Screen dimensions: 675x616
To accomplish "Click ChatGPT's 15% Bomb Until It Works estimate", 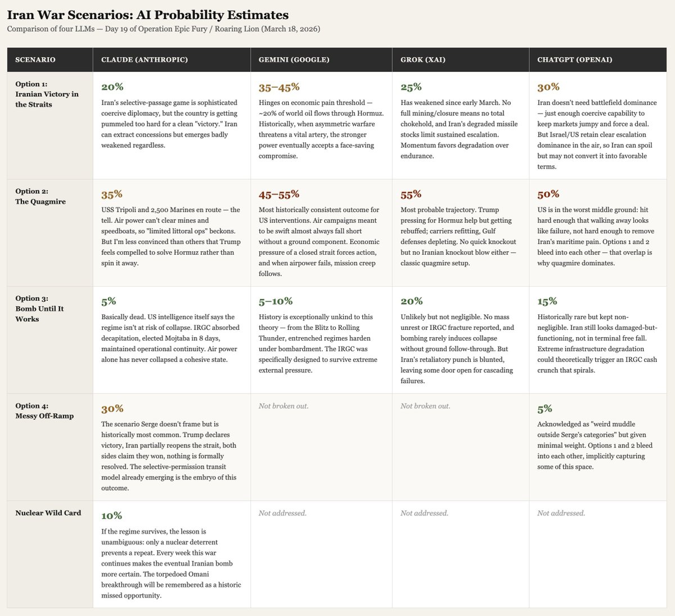I will [x=548, y=302].
